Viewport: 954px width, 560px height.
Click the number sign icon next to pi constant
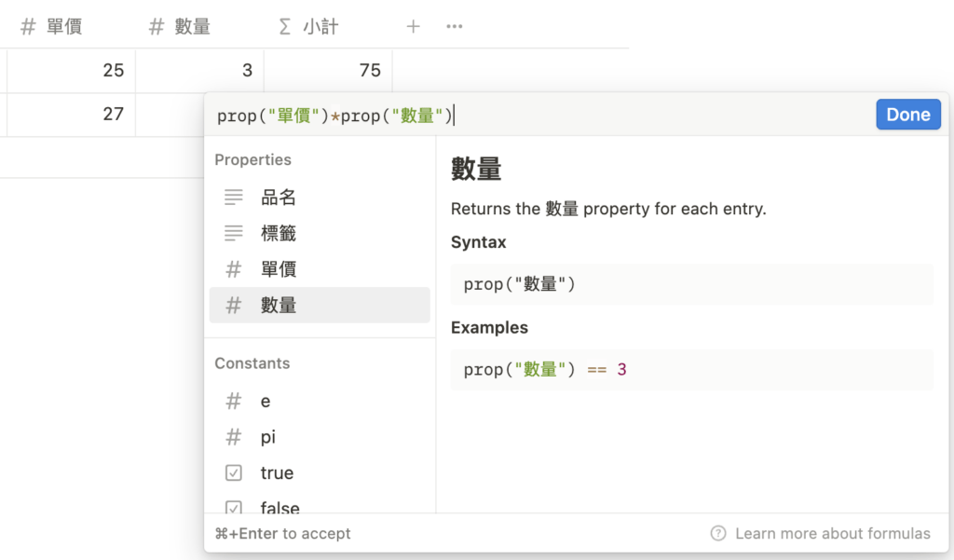(x=233, y=436)
